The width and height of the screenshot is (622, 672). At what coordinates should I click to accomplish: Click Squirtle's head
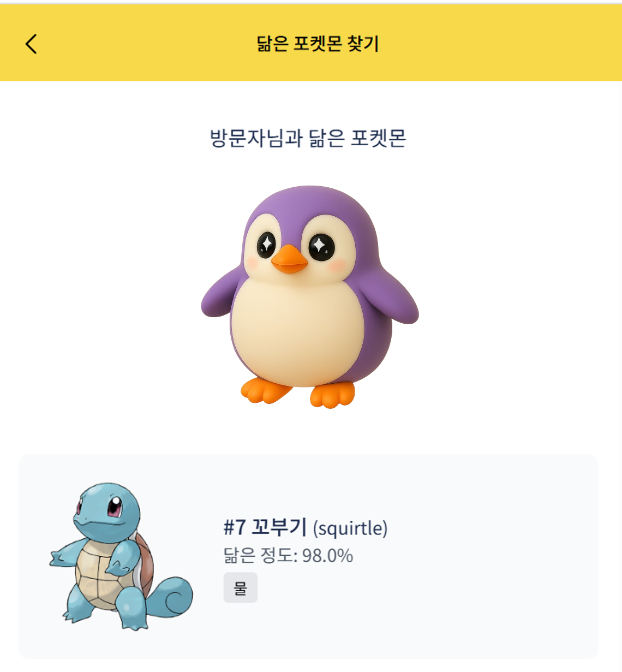105,509
